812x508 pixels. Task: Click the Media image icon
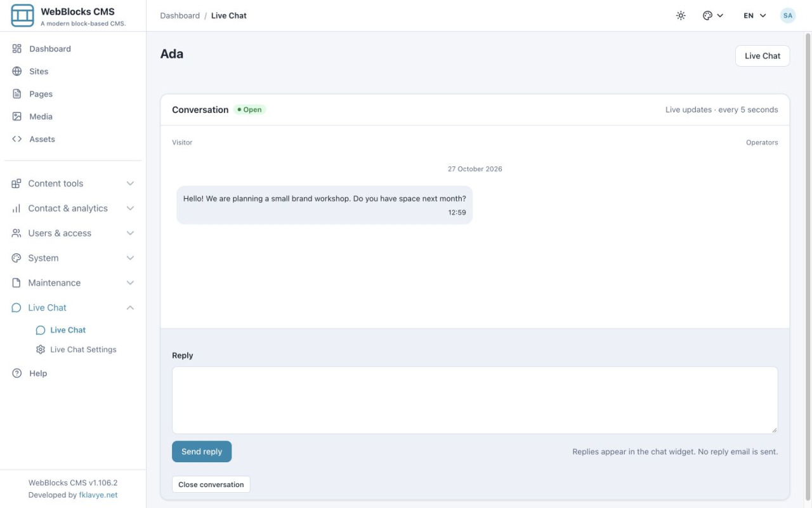click(17, 116)
